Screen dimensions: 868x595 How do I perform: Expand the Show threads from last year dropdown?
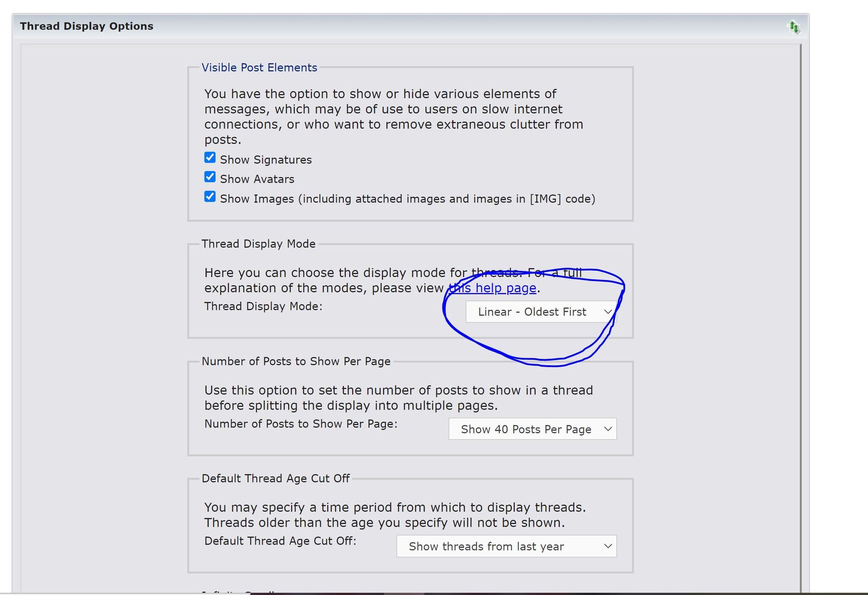pos(506,546)
